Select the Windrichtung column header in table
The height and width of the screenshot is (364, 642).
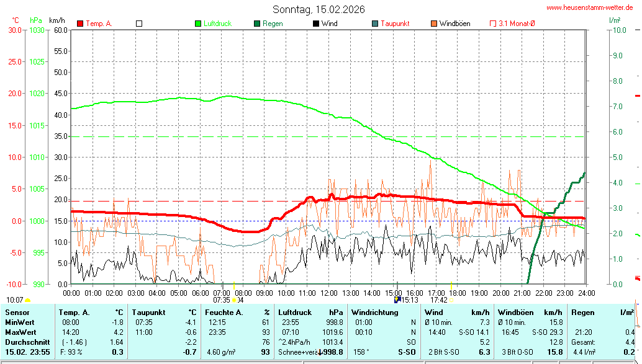374,313
